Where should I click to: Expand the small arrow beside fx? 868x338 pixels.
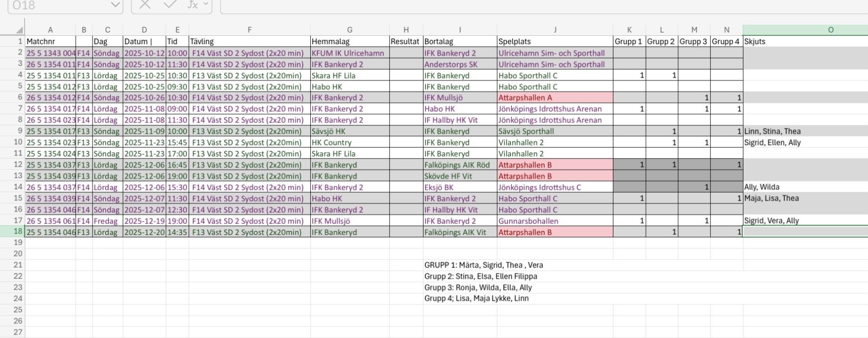coord(205,5)
